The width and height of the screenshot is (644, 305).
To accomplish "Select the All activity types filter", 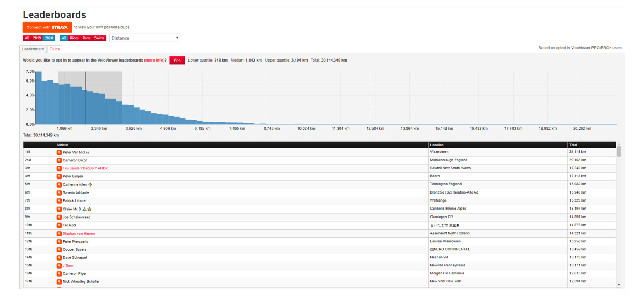I will [x=64, y=38].
